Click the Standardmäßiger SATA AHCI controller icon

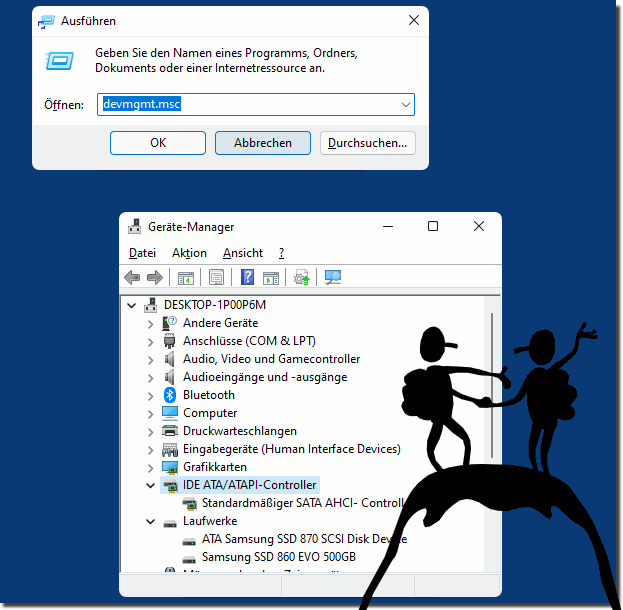190,503
